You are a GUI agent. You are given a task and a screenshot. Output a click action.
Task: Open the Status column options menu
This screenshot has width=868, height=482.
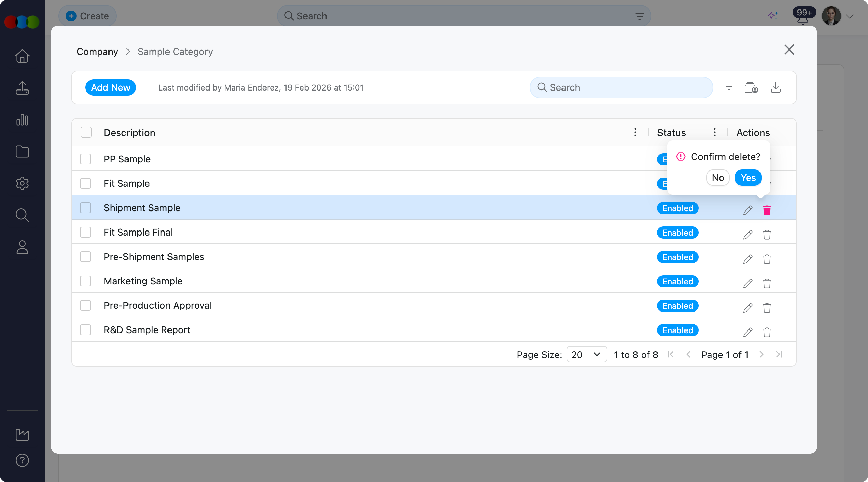[714, 132]
